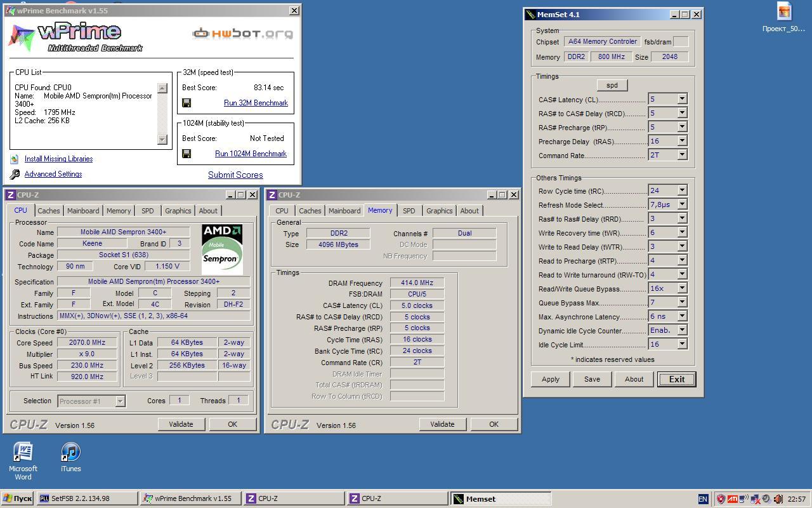Switch to the CPU tab in right CPU-Z window
Image resolution: width=812 pixels, height=508 pixels.
(x=282, y=211)
